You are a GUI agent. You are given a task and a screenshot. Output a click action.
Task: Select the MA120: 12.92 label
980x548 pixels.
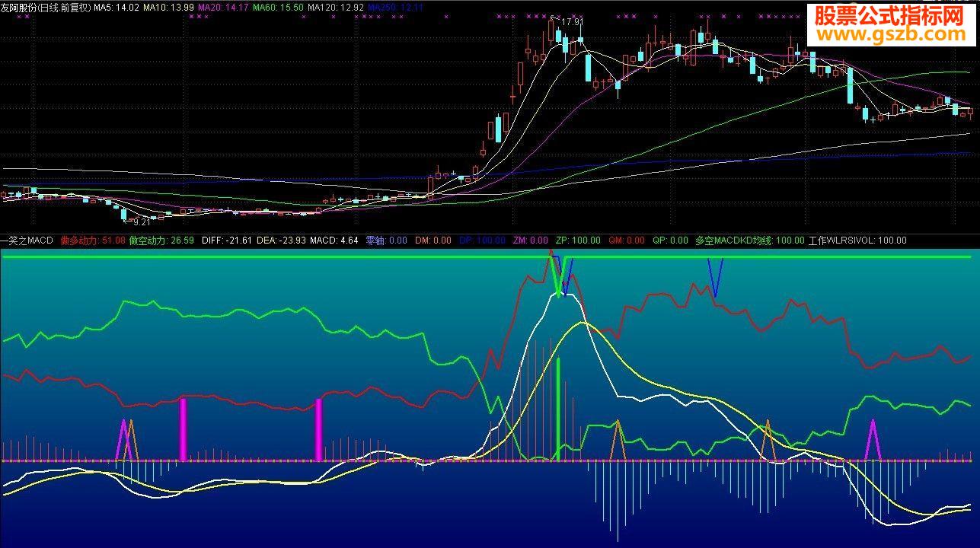pos(335,7)
